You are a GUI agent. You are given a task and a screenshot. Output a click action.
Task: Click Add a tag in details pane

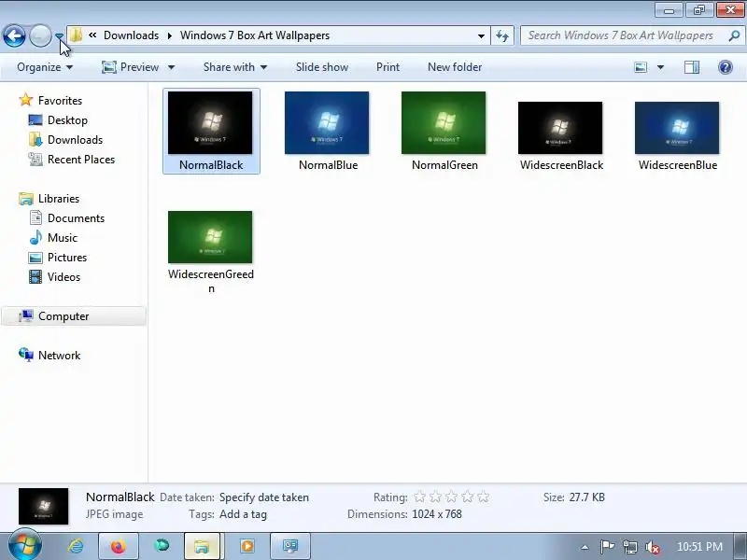point(243,514)
